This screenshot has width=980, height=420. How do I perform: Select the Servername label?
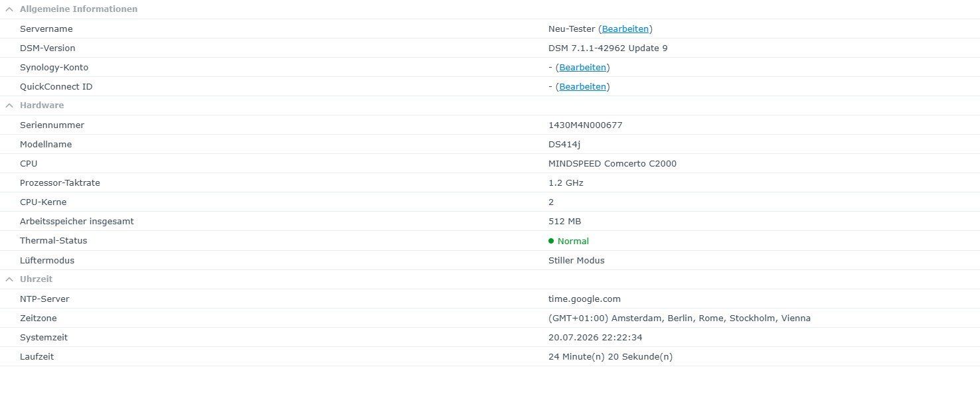(46, 29)
